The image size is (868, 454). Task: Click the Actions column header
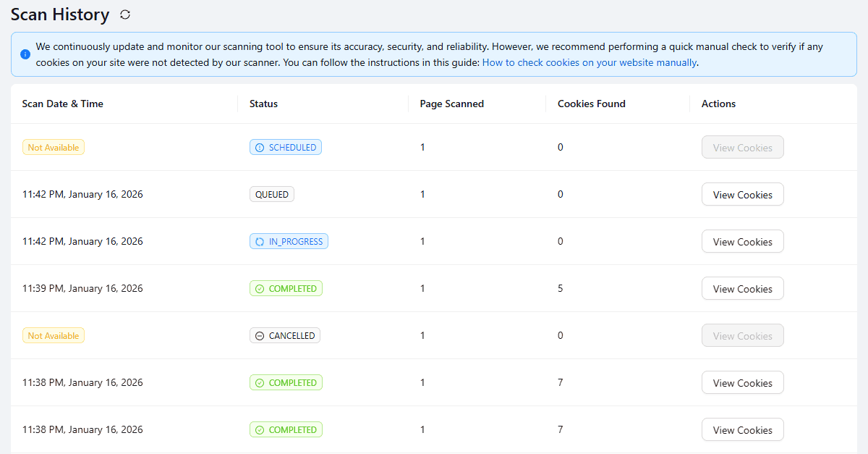(x=718, y=104)
